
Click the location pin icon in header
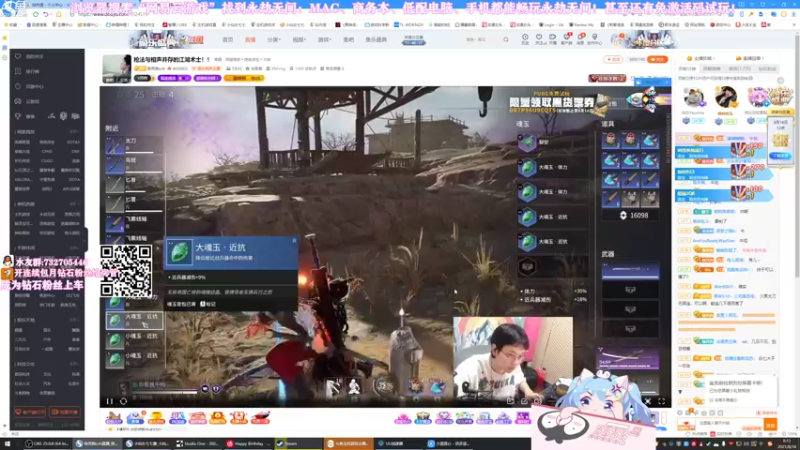click(x=594, y=39)
